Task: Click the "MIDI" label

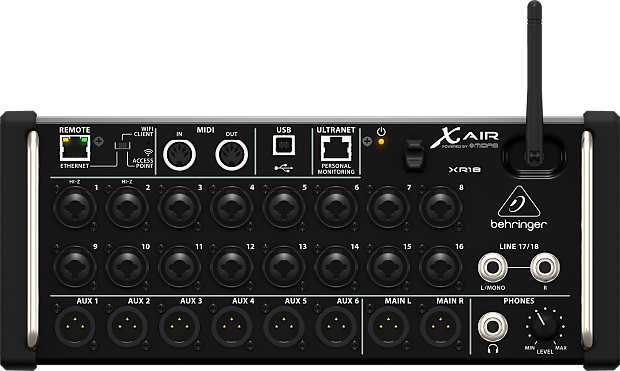Action: tap(205, 130)
